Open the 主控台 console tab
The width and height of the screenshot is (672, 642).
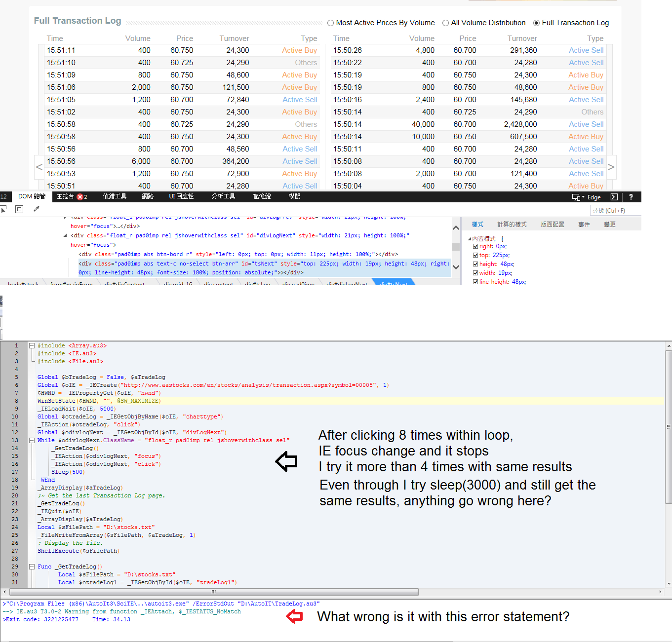[72, 196]
